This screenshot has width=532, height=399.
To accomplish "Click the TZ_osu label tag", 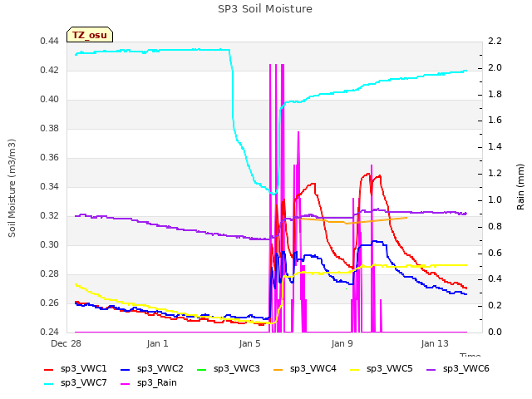I will 90,35.
